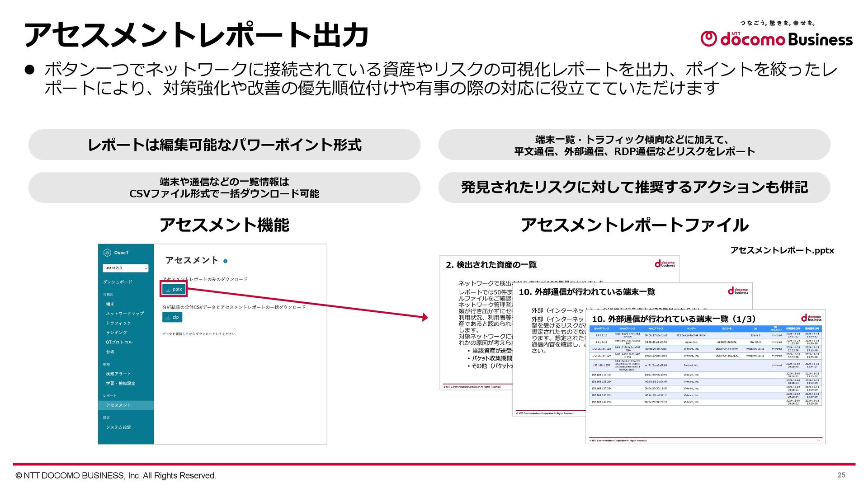Image resolution: width=868 pixels, height=488 pixels.
Task: Click the '発見されたリスクに対して推奨するアクションも併記' pill
Action: (634, 187)
